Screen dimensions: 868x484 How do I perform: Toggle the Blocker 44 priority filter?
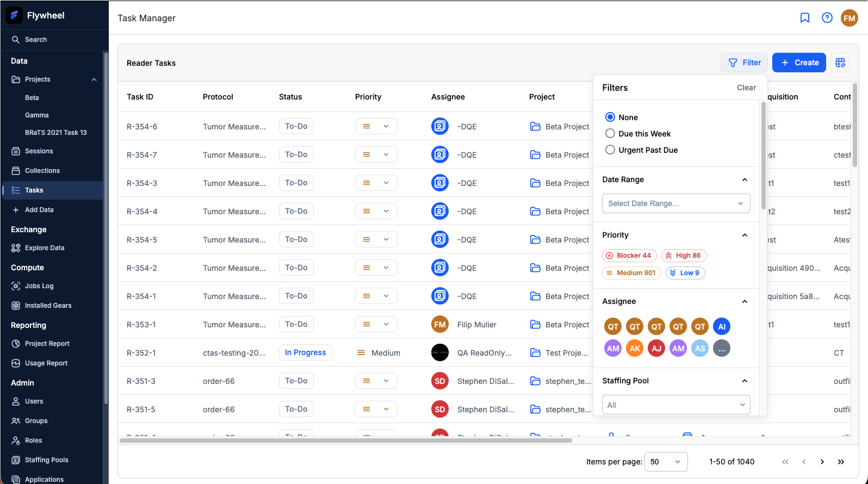click(x=630, y=256)
